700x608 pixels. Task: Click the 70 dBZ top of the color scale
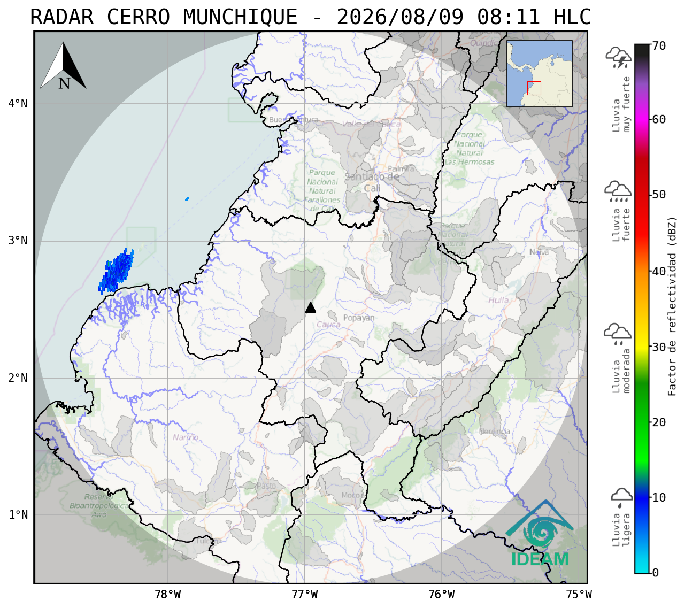coord(642,46)
